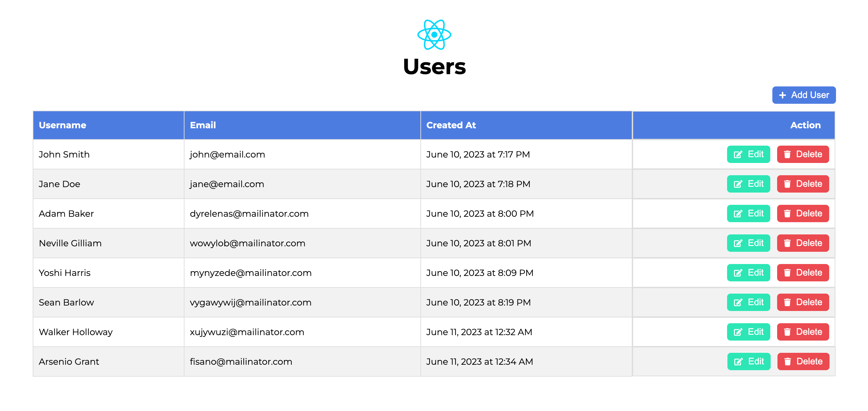Click the Add User button
The image size is (868, 411).
(804, 95)
